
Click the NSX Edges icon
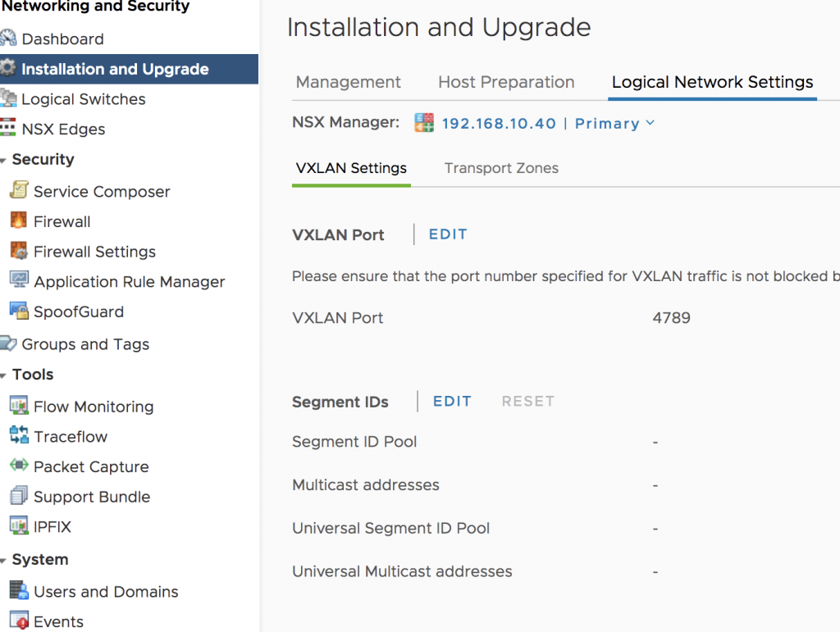pos(7,128)
